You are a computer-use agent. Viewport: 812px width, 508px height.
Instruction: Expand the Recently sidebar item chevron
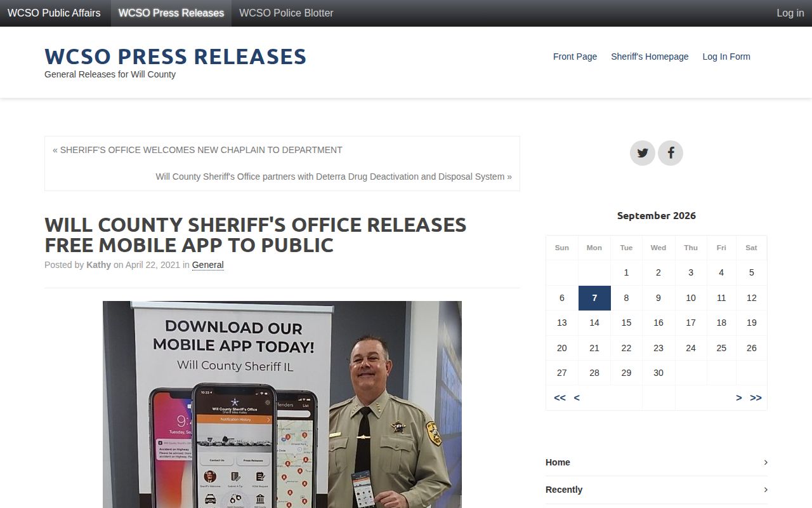click(766, 490)
